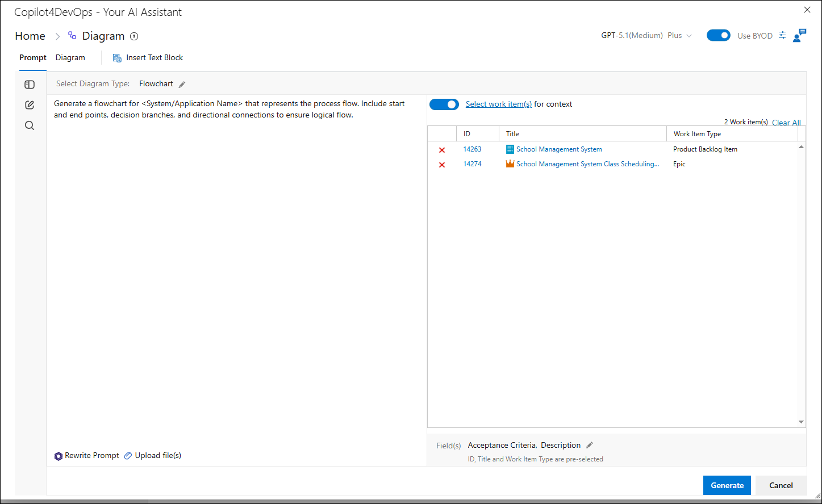
Task: Click Clear All link
Action: 786,123
